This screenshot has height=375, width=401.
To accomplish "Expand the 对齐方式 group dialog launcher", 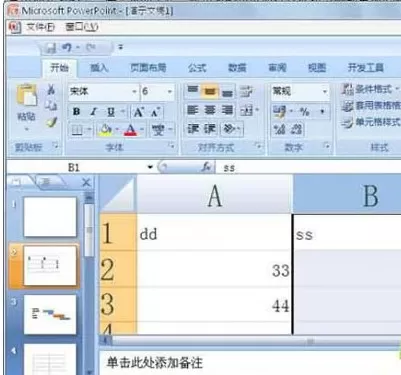I will coord(258,146).
